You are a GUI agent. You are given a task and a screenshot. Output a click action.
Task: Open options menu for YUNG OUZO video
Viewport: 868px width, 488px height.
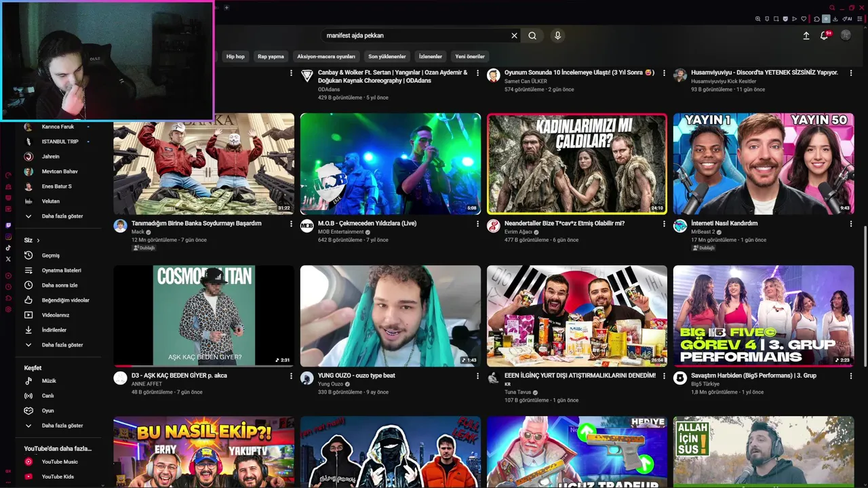pos(477,376)
